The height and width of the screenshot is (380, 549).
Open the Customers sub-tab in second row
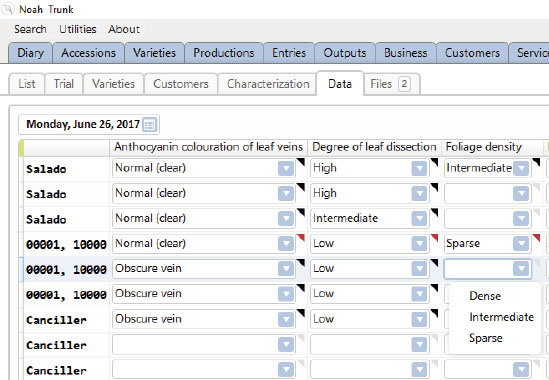click(x=181, y=84)
